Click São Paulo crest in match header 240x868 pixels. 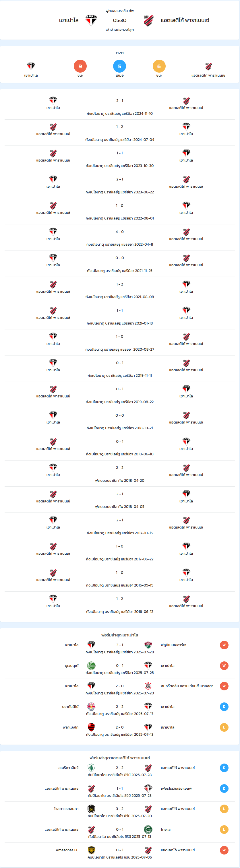[91, 20]
